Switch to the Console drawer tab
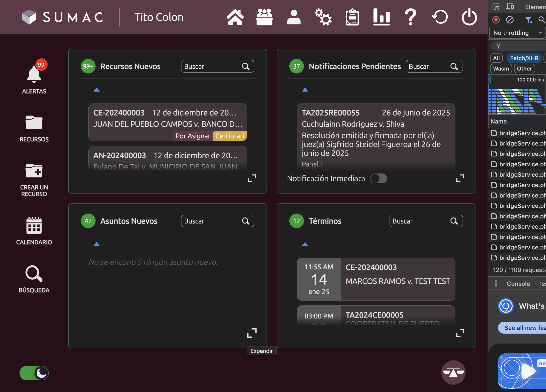This screenshot has width=546, height=392. coord(518,284)
